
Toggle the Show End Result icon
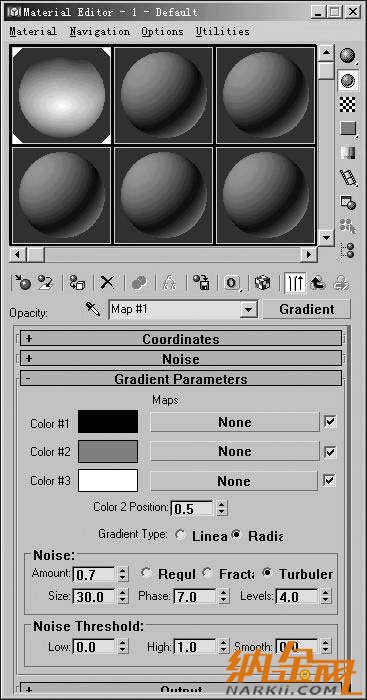295,283
